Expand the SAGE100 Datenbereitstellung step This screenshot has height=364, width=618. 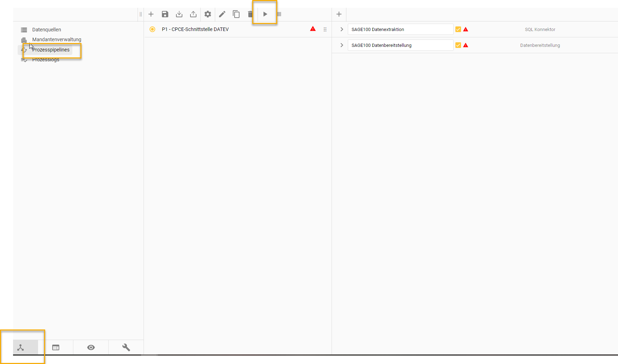point(341,45)
